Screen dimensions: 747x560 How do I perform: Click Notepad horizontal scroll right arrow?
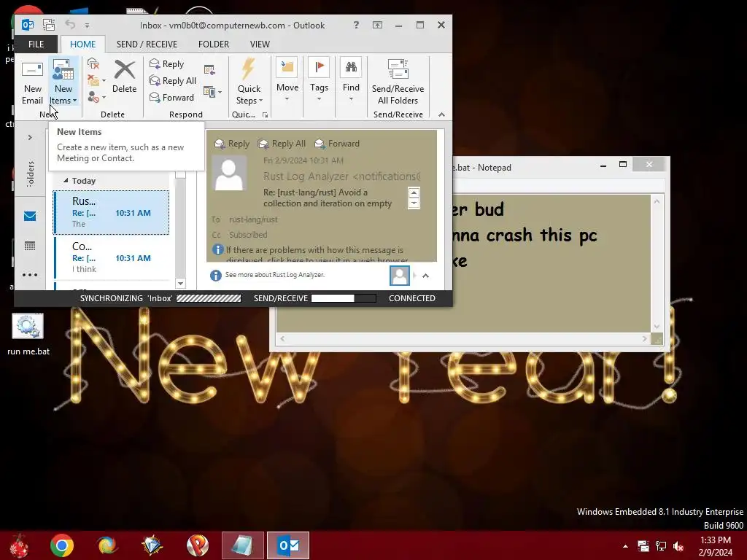[x=644, y=338]
